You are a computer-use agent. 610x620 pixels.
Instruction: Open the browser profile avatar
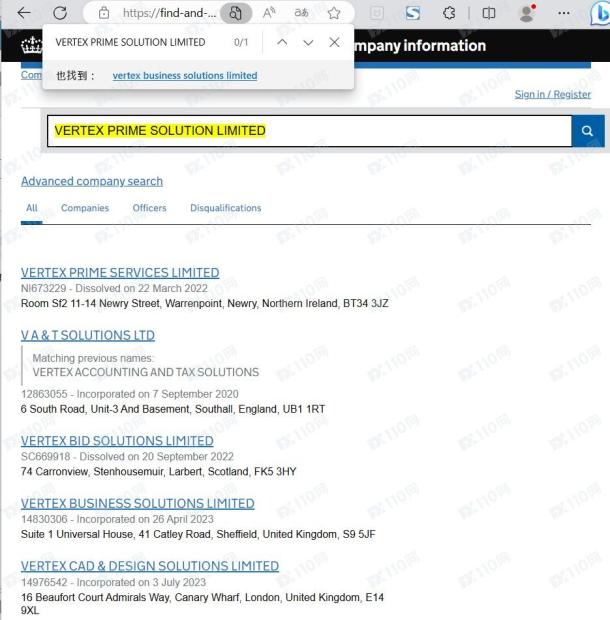coord(527,13)
